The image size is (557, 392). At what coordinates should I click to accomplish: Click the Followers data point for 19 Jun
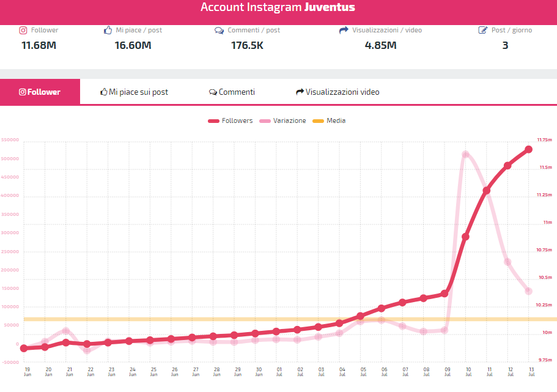pos(24,349)
